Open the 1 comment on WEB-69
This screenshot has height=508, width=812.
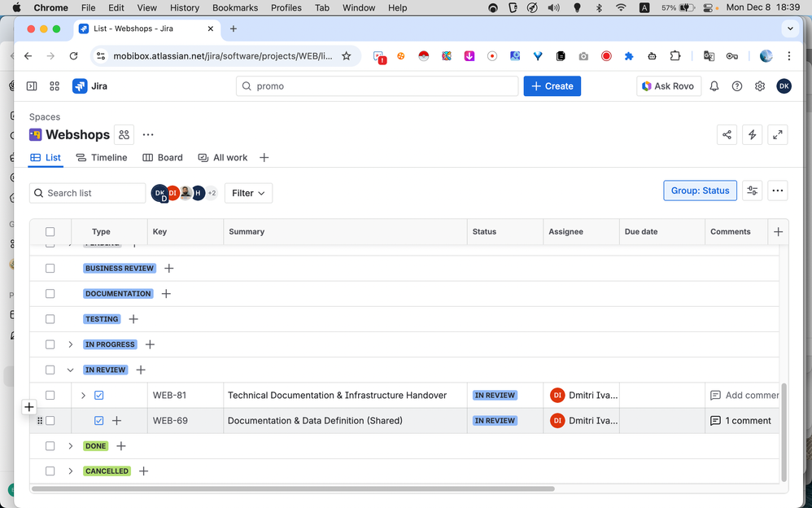pyautogui.click(x=741, y=420)
